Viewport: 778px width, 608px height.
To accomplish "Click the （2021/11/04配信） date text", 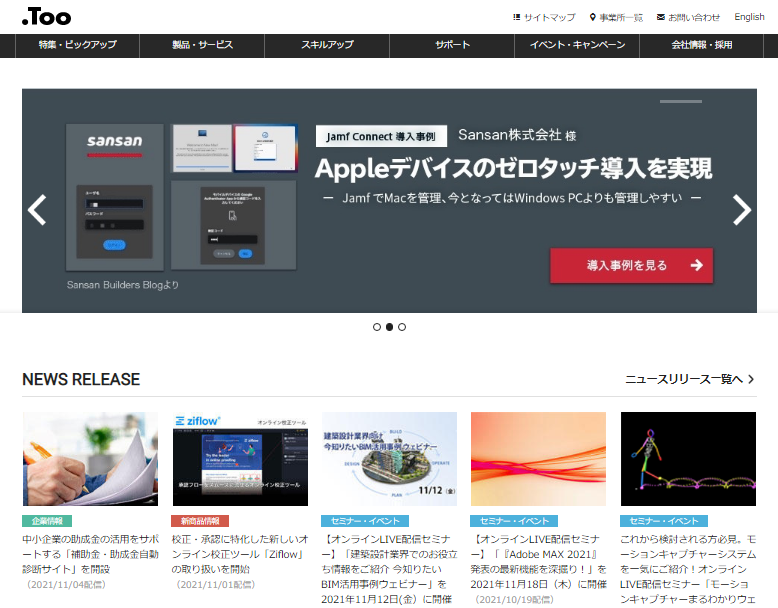I will pyautogui.click(x=66, y=585).
